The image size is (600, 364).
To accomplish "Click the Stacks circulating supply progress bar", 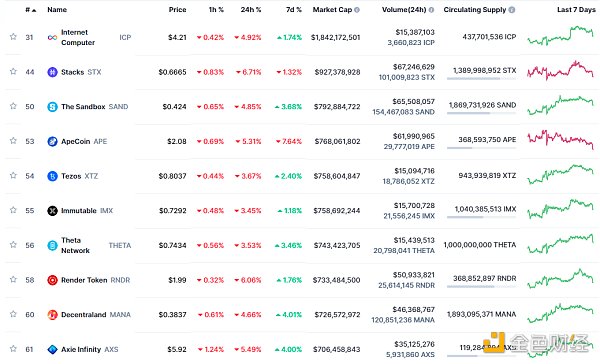I will (481, 78).
